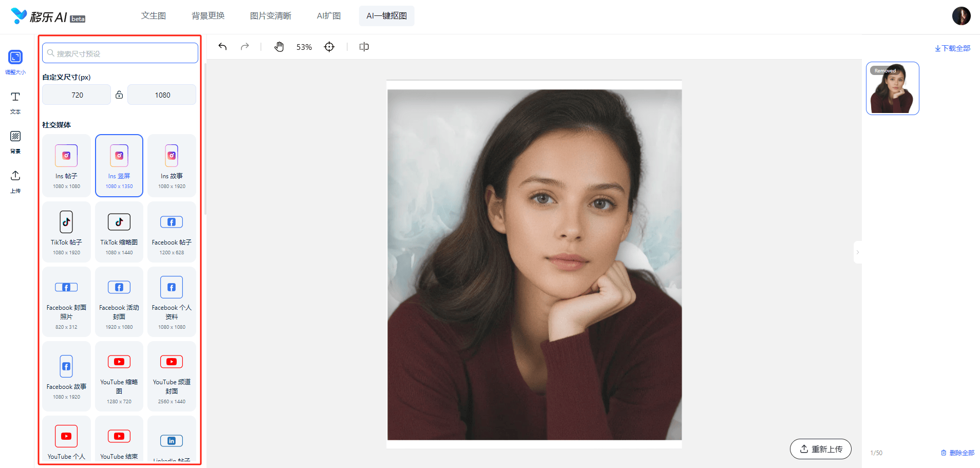This screenshot has height=468, width=980.
Task: Choose the Facebook 封面照片 preset
Action: [67, 302]
